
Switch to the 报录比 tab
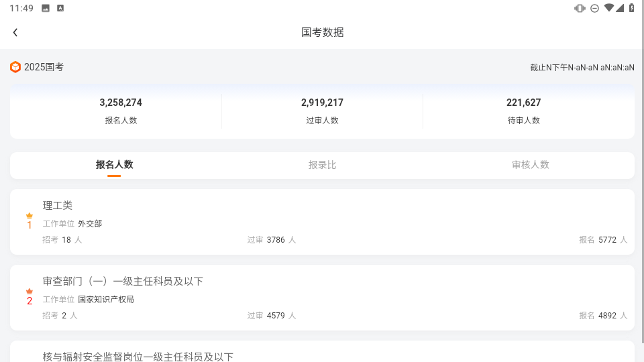click(322, 165)
